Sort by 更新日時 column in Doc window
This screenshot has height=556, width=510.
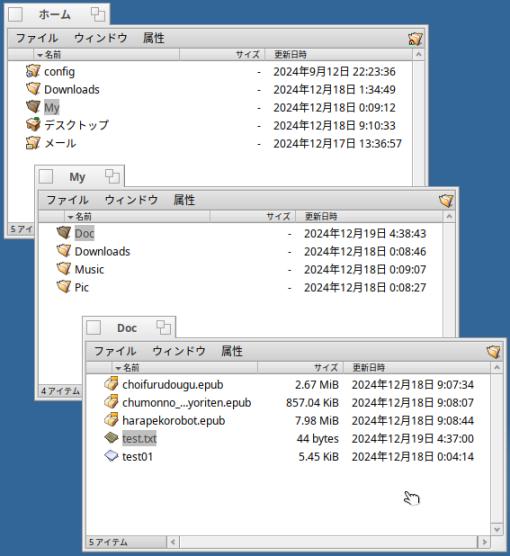click(x=417, y=368)
